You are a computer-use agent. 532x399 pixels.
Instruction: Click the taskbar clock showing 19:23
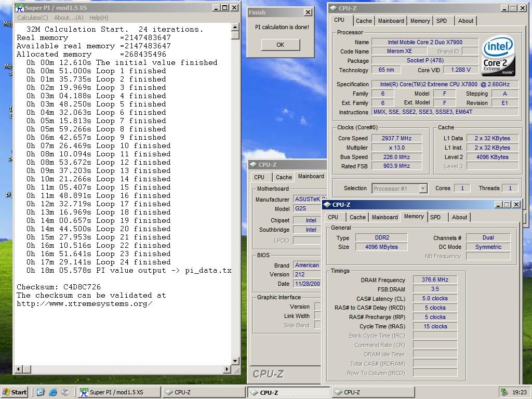coord(519,392)
